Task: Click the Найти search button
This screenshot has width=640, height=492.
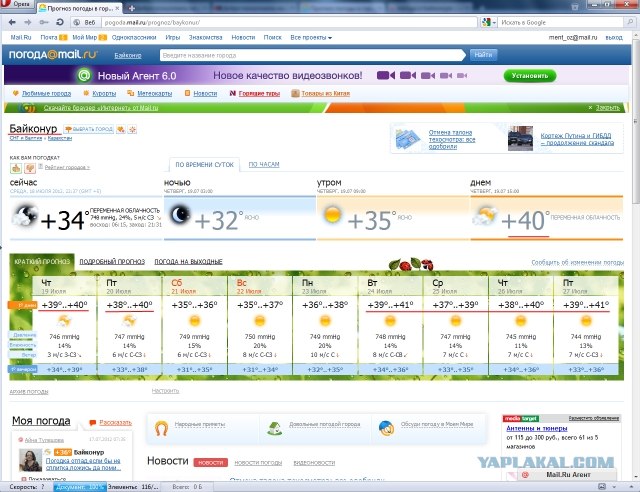Action: [x=482, y=55]
